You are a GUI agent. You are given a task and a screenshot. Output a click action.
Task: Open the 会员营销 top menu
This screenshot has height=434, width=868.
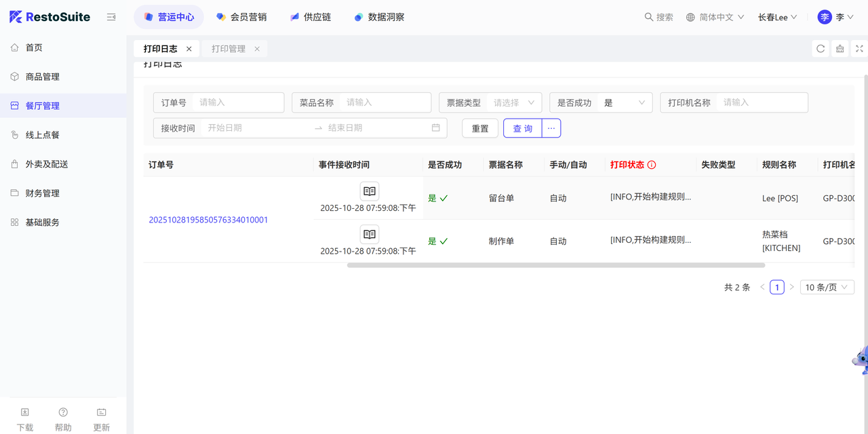241,17
